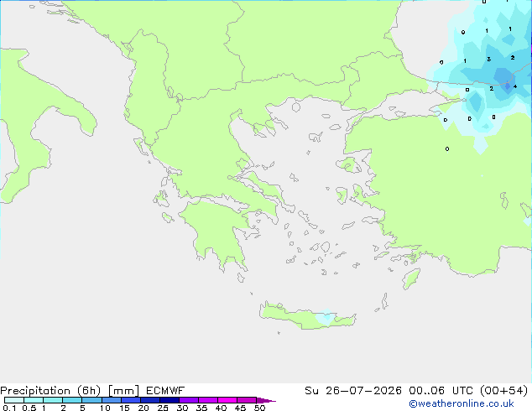
Task: Click the precipitation patch over central Crete
Action: pos(325,317)
